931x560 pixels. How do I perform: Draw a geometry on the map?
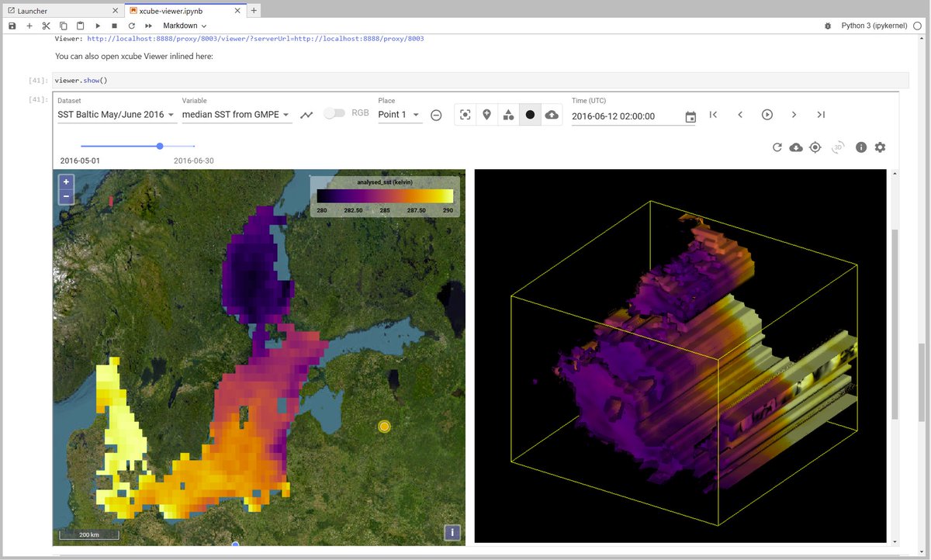tap(508, 114)
